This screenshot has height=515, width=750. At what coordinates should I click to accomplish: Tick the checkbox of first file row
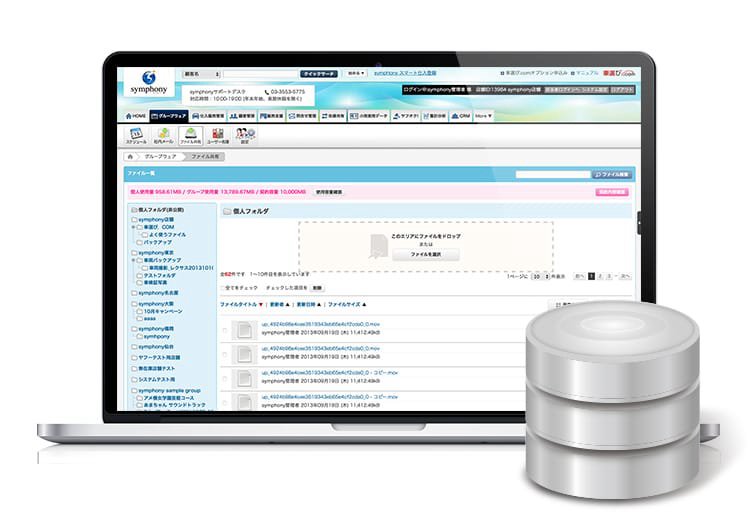click(x=225, y=330)
